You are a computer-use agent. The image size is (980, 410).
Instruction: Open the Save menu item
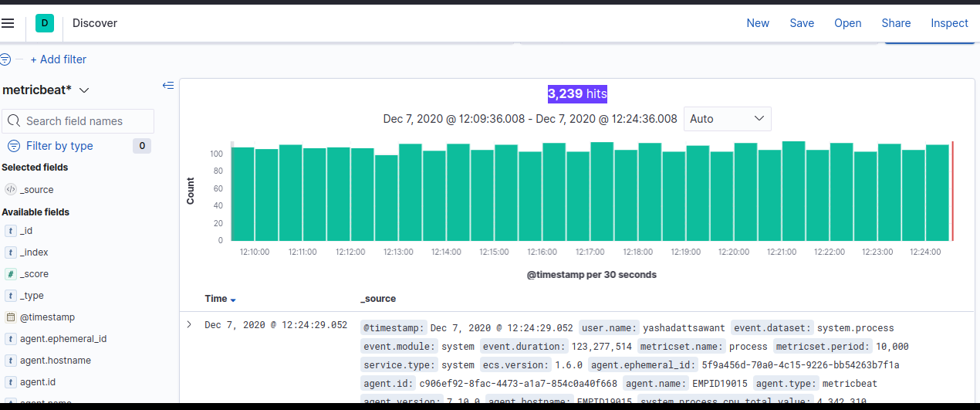(802, 23)
